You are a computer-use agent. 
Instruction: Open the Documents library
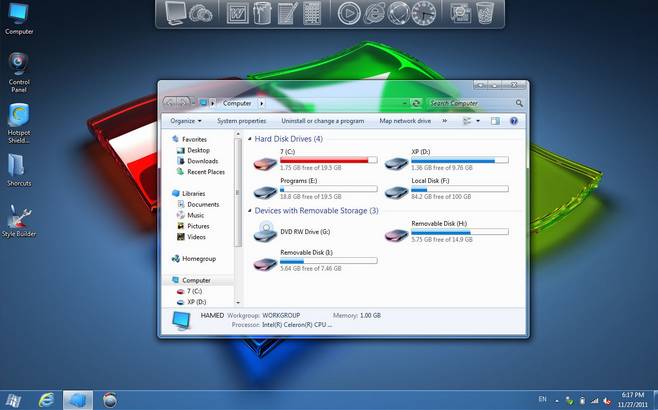(x=203, y=204)
